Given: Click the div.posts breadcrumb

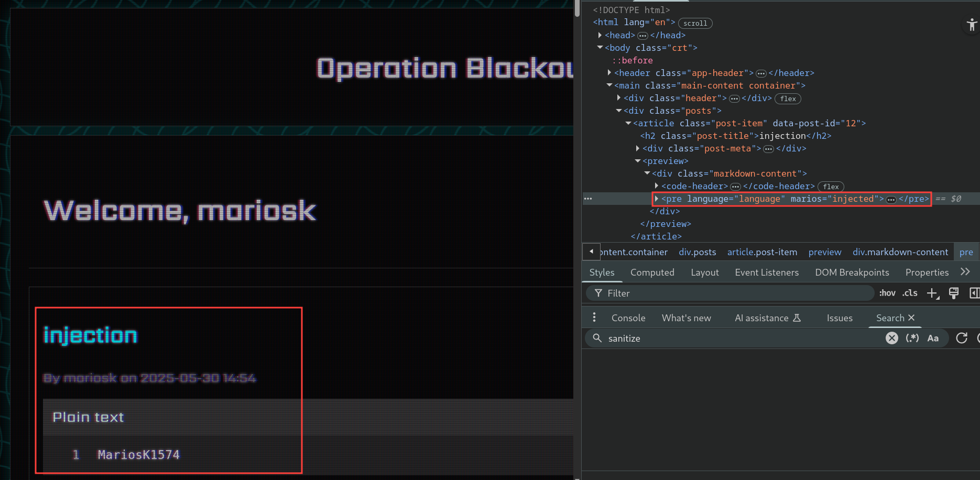Looking at the screenshot, I should point(697,252).
